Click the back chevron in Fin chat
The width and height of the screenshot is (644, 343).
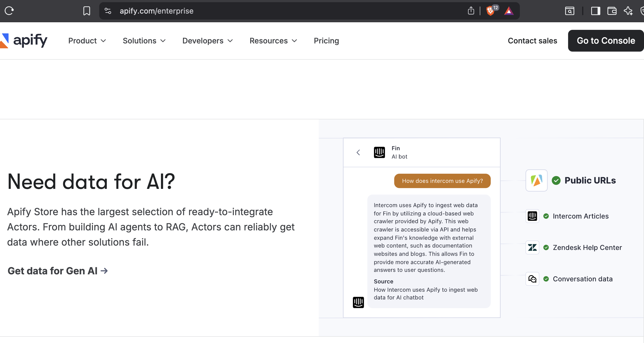(x=358, y=153)
